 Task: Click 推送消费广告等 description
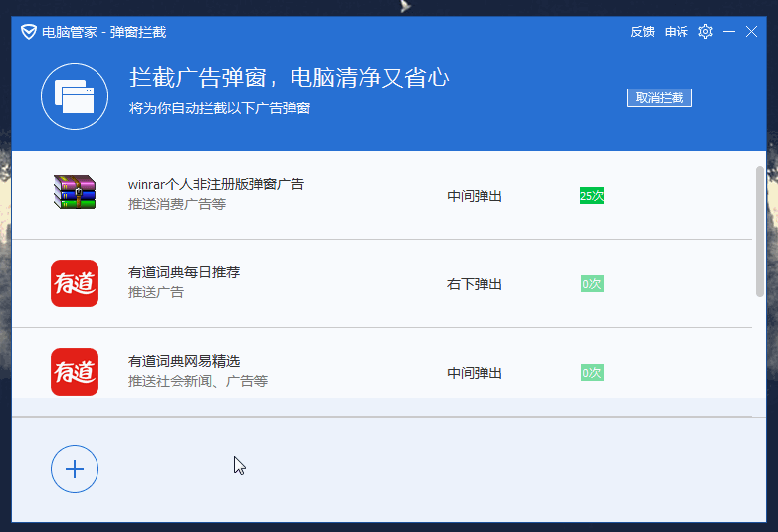177,204
